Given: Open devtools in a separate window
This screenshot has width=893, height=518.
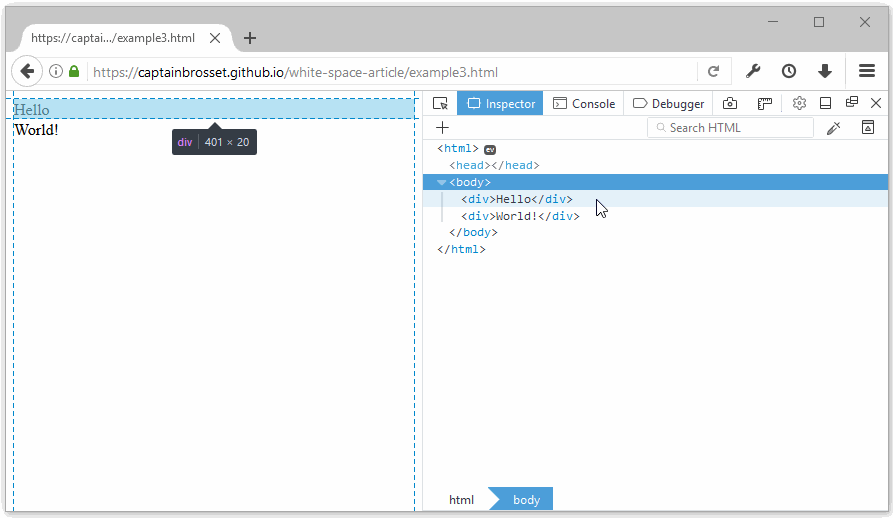Looking at the screenshot, I should (852, 103).
